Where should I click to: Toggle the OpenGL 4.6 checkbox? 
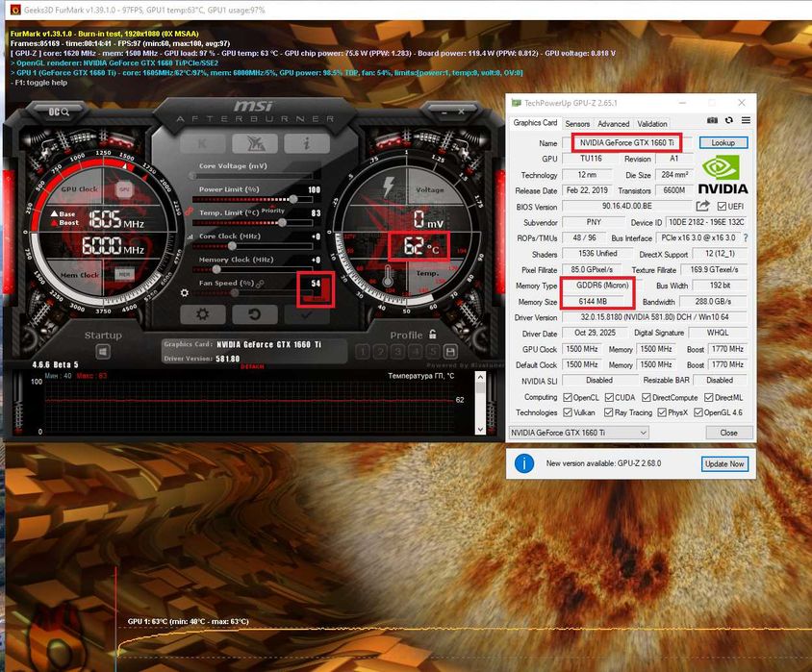698,412
